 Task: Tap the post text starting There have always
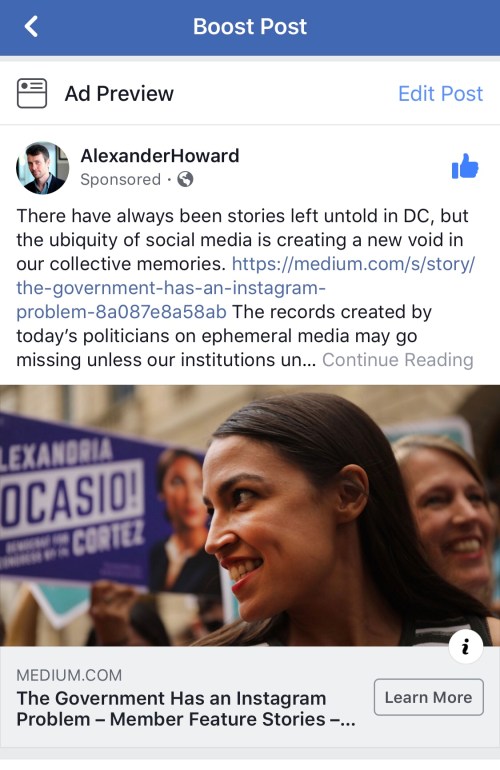[x=242, y=240]
